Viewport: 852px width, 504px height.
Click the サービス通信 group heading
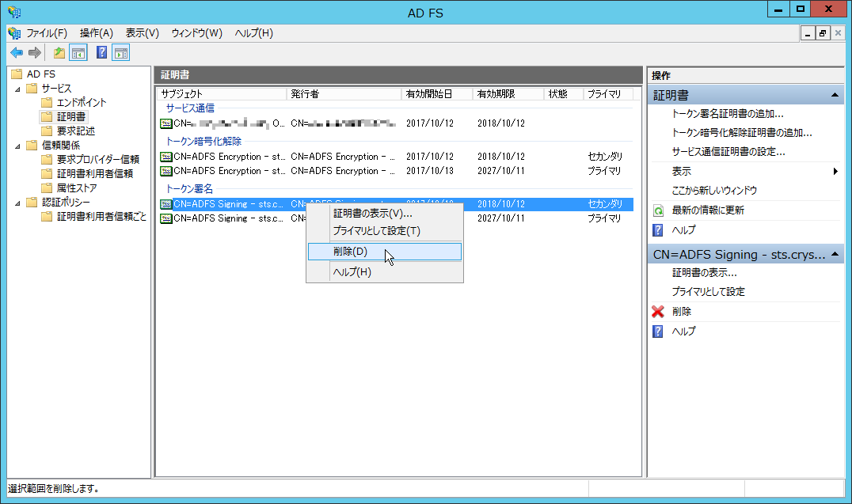pos(190,108)
